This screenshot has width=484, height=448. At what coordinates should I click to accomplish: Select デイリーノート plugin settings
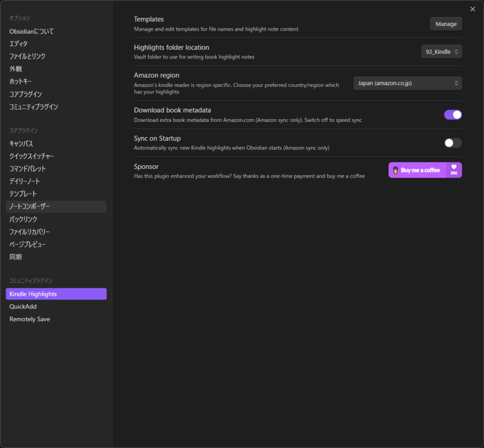[56, 181]
